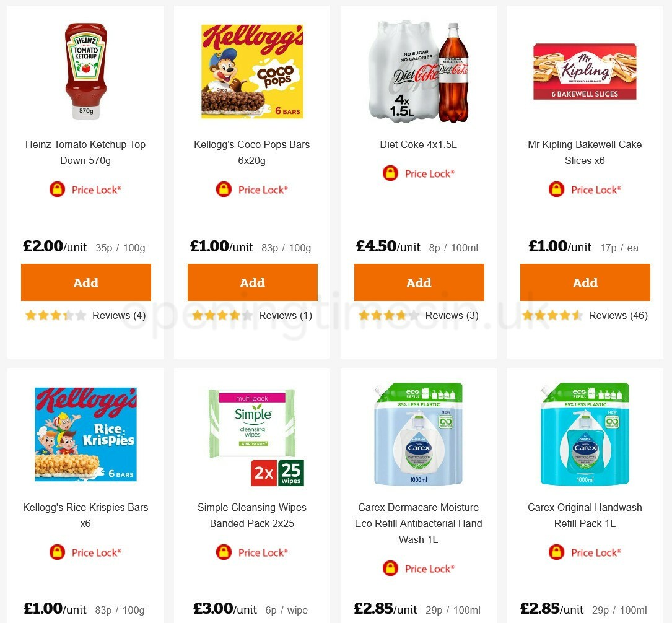Select the star rating for Diet Coke

click(x=388, y=315)
